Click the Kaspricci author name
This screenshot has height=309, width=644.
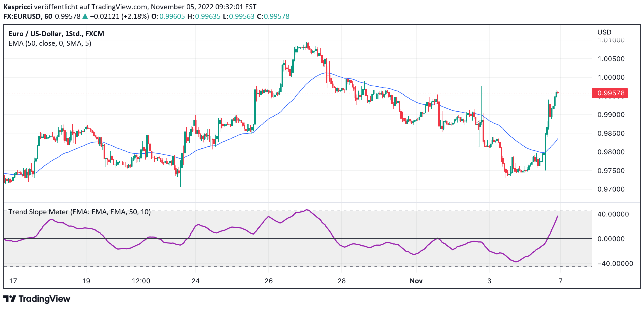click(18, 7)
